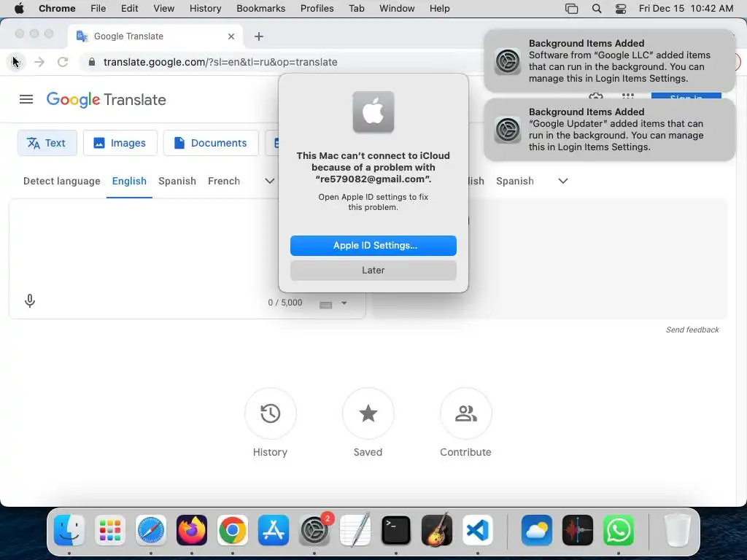Open Visual Studio Code from dock

[478, 530]
